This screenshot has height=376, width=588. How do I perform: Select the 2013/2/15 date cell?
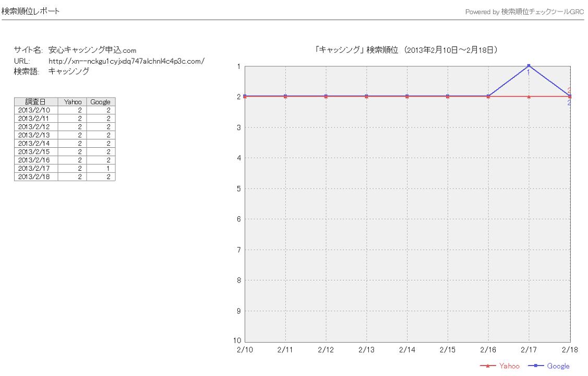(x=36, y=151)
